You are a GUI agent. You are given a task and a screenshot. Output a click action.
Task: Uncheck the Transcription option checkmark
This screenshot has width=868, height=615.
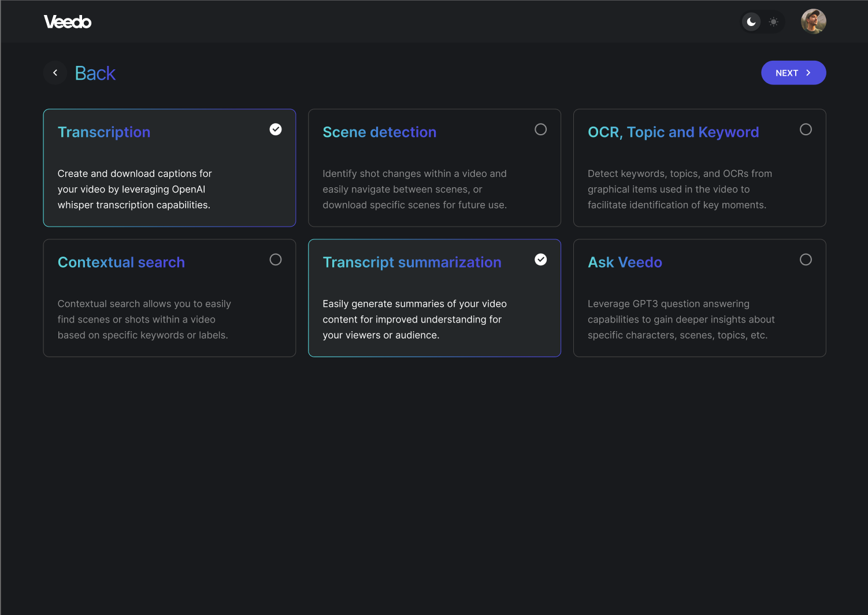coord(276,129)
